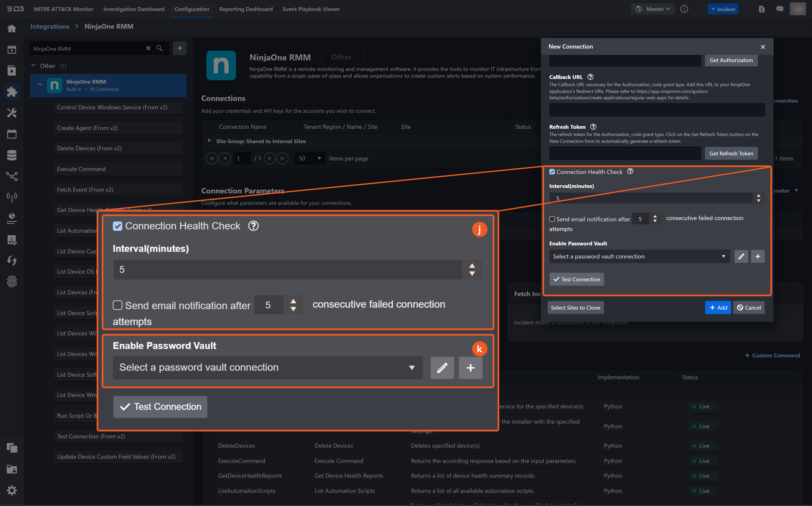
Task: Collapse the Other integrations group
Action: [33, 66]
